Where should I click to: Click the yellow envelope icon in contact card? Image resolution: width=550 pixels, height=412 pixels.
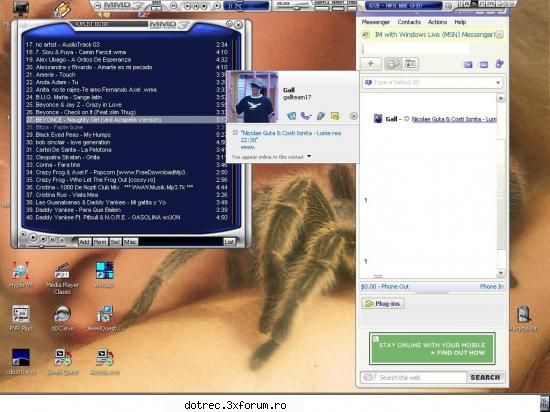pyautogui.click(x=335, y=115)
